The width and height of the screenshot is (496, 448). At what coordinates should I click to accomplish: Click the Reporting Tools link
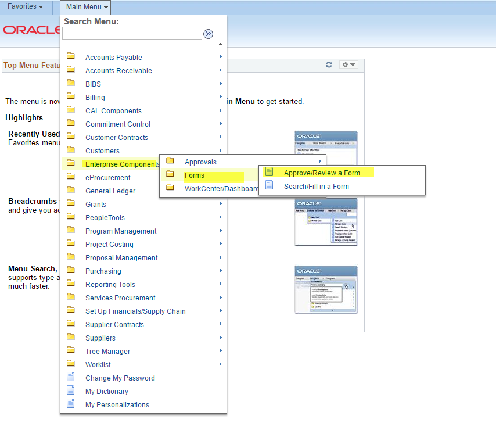[110, 285]
